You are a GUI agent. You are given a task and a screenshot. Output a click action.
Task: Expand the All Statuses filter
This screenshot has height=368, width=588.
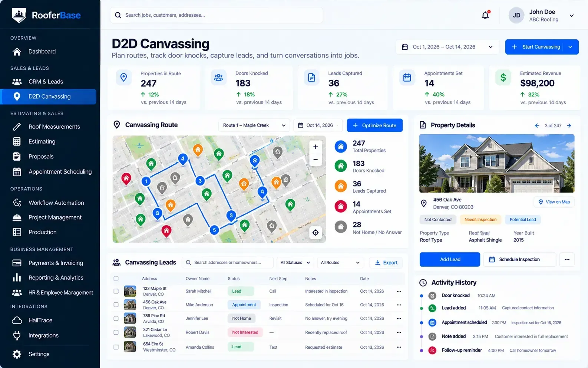point(295,263)
